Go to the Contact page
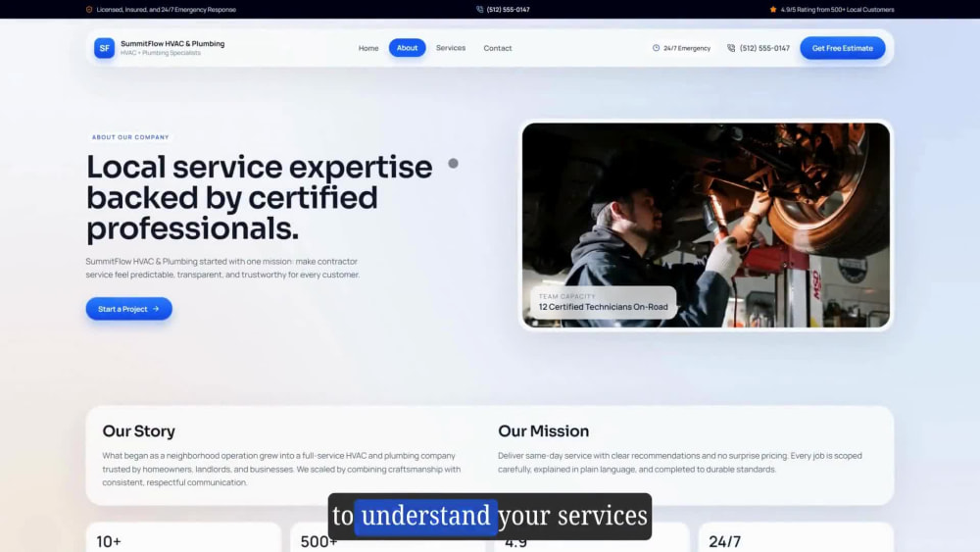 (498, 48)
